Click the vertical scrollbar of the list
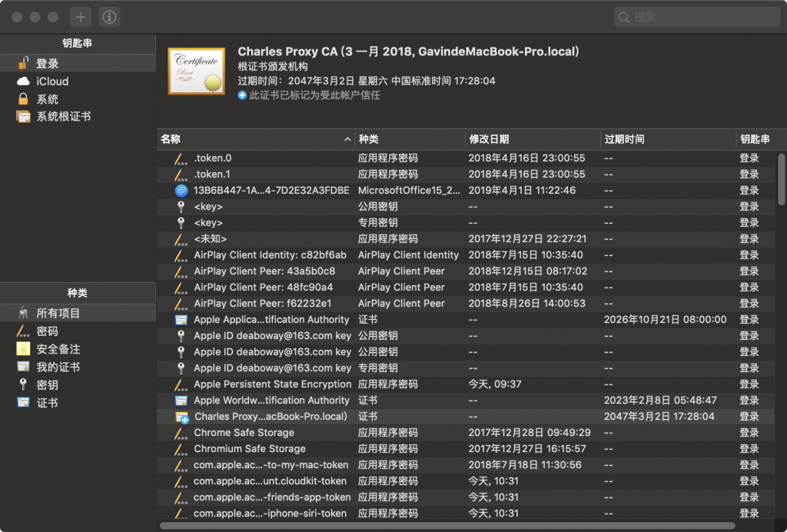The image size is (787, 532). click(781, 181)
